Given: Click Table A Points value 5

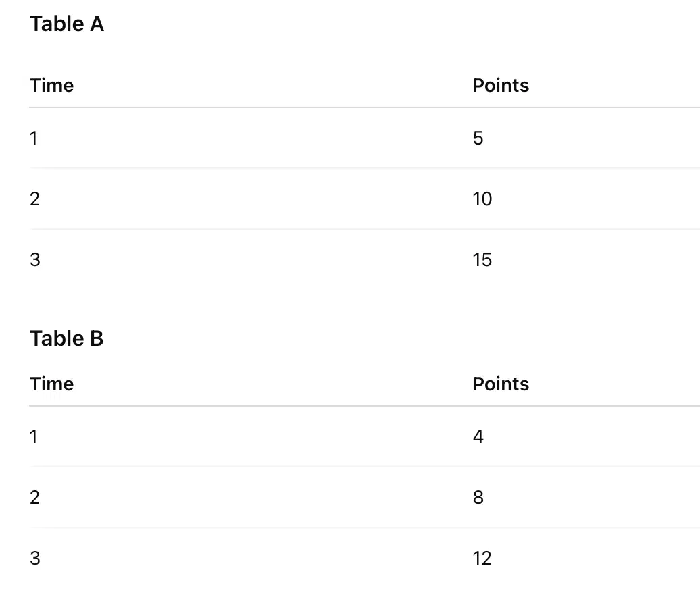Looking at the screenshot, I should click(478, 138).
